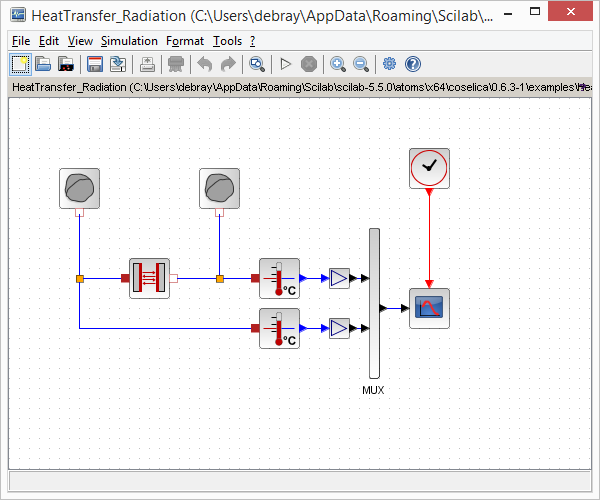Open Xcos demonstrations gear icon
The width and height of the screenshot is (600, 500).
(x=390, y=64)
